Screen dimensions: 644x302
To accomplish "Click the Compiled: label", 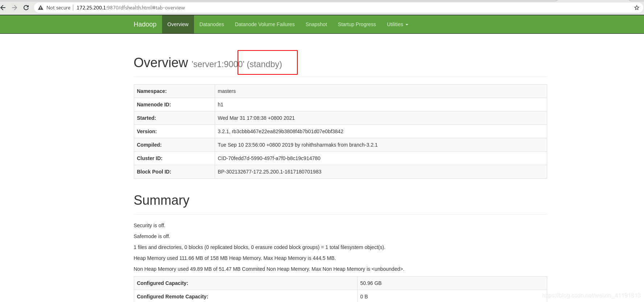I will (149, 145).
